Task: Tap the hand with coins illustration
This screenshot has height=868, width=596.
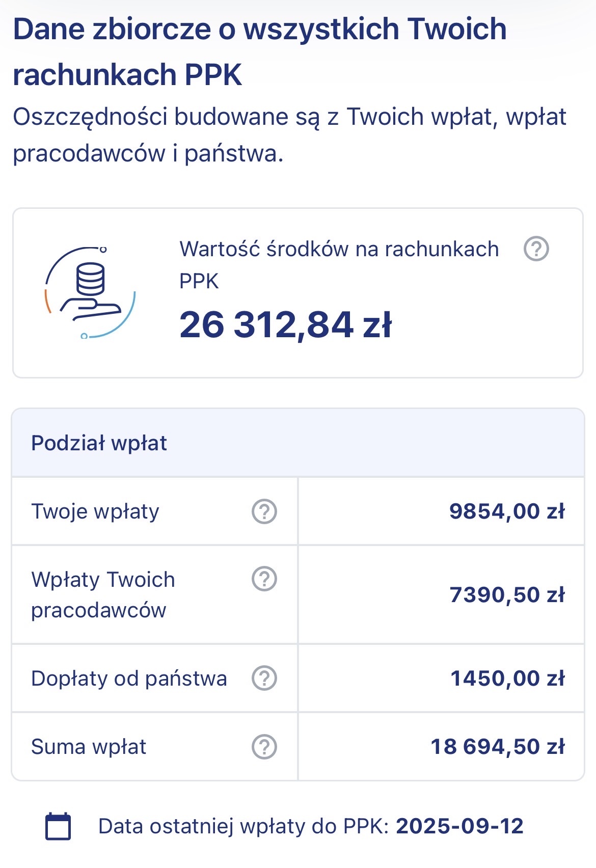Action: [x=91, y=293]
